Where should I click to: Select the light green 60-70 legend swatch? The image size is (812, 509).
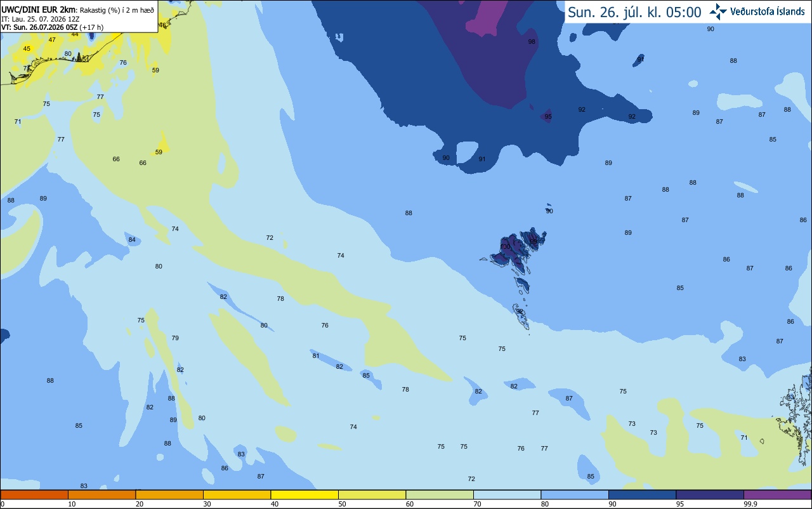coord(440,494)
